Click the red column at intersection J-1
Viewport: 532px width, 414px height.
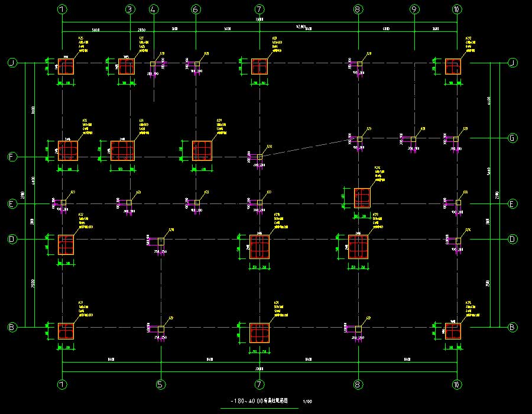coord(65,66)
